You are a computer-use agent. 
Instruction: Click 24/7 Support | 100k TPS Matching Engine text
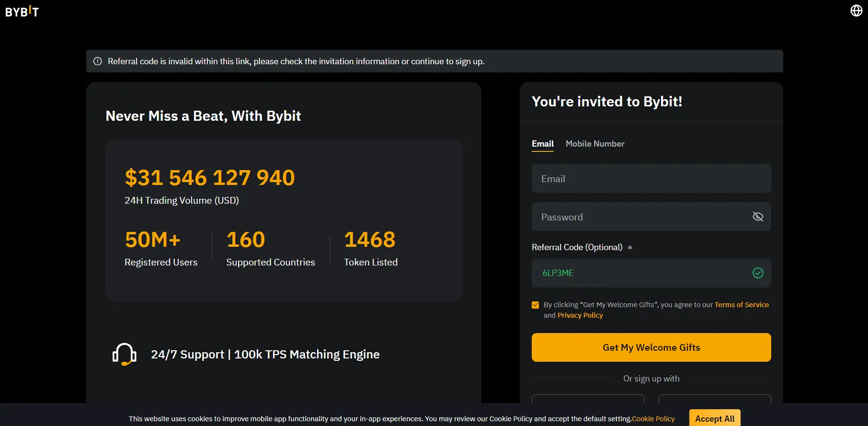click(x=265, y=355)
